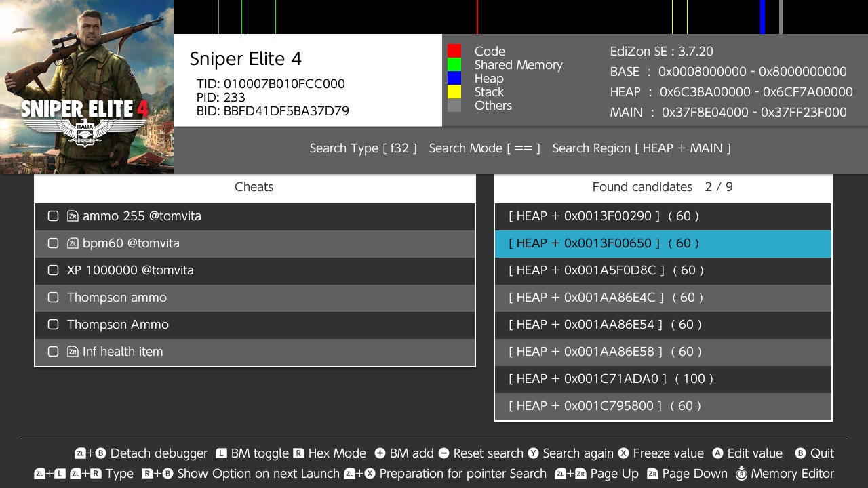868x488 pixels.
Task: Click the 'PID: 233' line
Action: pos(221,98)
